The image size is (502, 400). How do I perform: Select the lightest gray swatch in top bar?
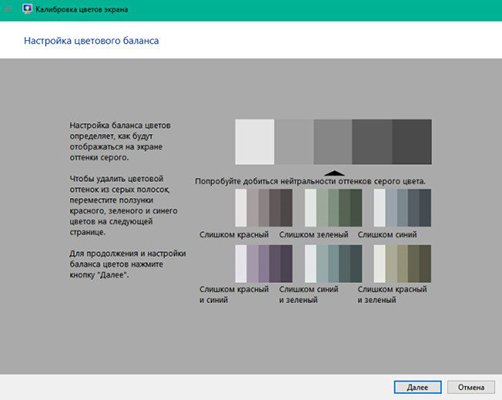(x=255, y=142)
